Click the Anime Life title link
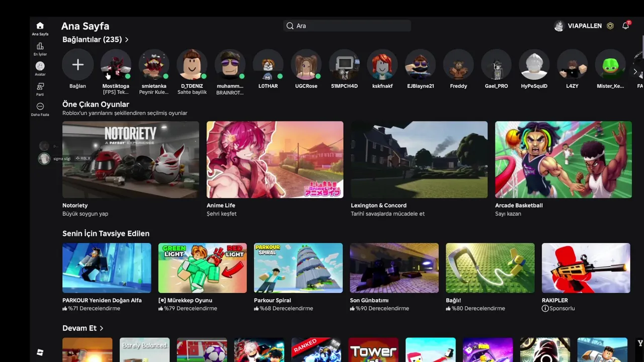The image size is (644, 362). pyautogui.click(x=221, y=205)
